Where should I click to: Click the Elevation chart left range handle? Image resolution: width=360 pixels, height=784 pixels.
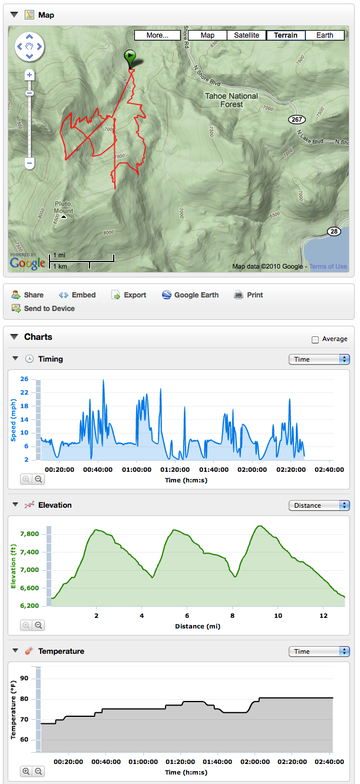(x=49, y=566)
